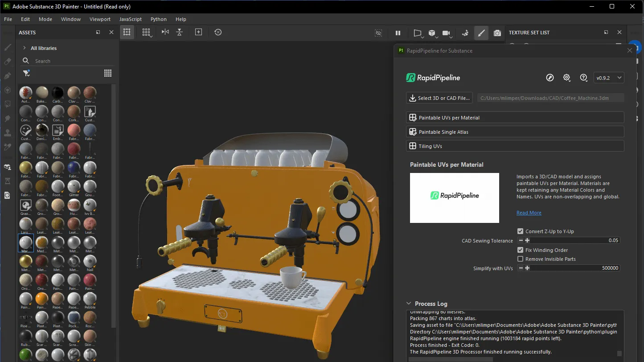The width and height of the screenshot is (644, 362).
Task: Click the camera screenshot icon
Action: pyautogui.click(x=497, y=33)
